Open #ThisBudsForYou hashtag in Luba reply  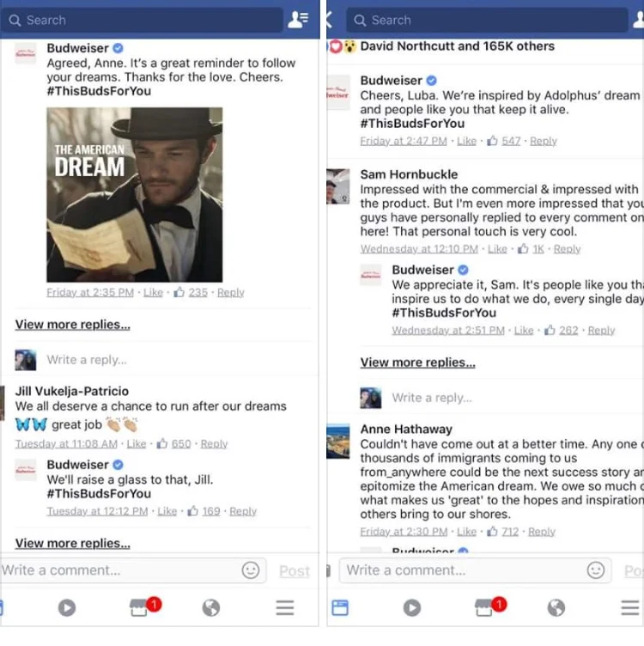pos(412,124)
